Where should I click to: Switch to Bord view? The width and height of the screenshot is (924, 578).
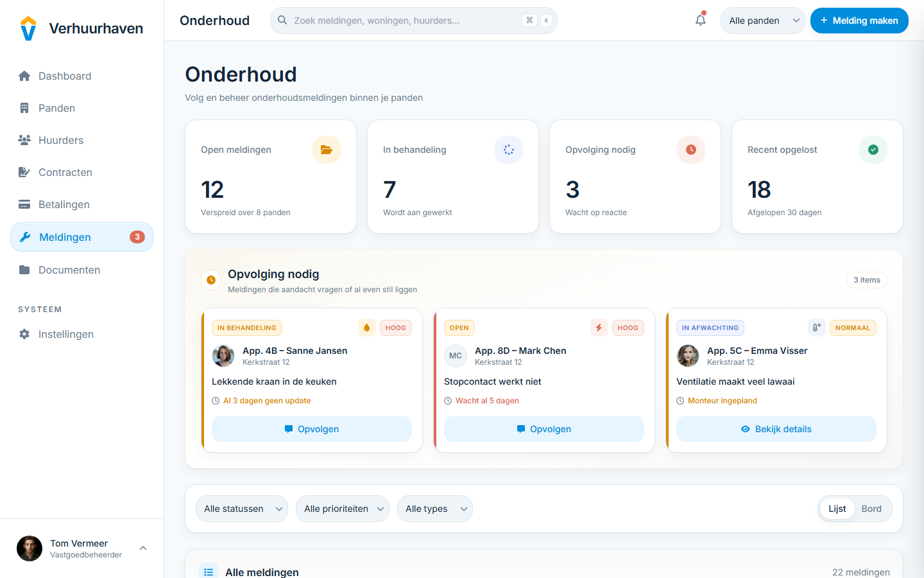pyautogui.click(x=871, y=509)
